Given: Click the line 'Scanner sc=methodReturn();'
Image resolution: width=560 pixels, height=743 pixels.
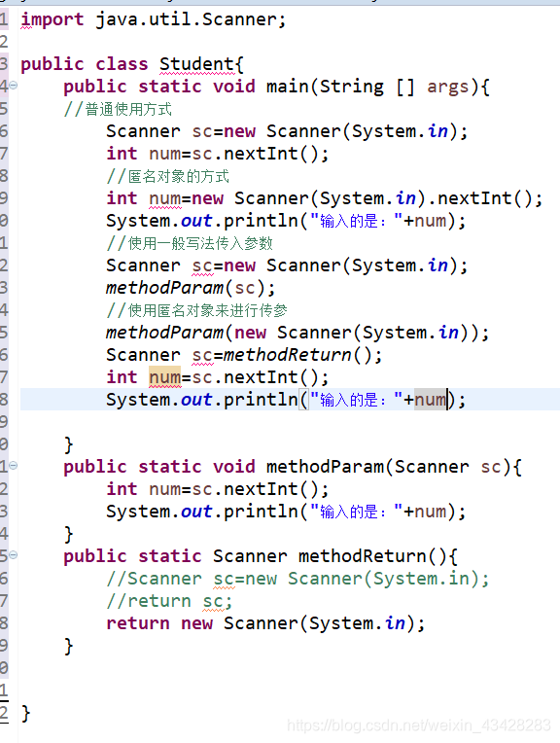Looking at the screenshot, I should tap(244, 355).
